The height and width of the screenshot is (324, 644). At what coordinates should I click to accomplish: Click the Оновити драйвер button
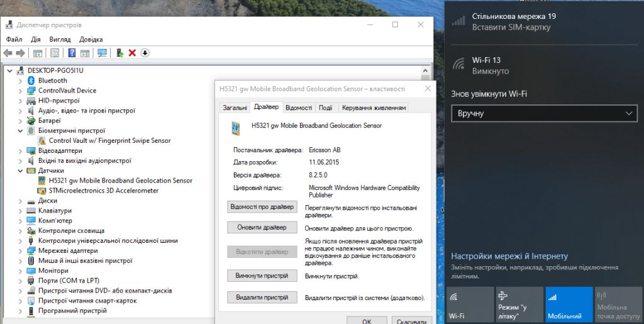pyautogui.click(x=262, y=228)
